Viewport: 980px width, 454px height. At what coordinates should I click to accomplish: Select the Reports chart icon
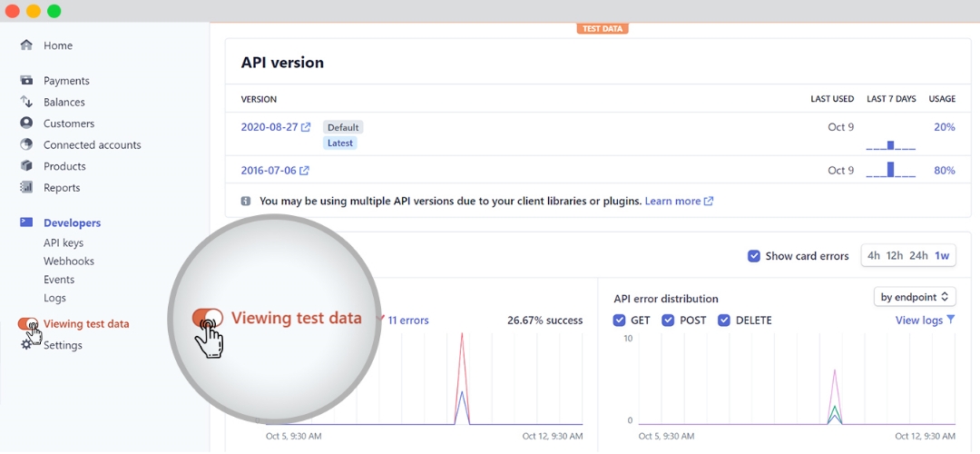pos(26,187)
